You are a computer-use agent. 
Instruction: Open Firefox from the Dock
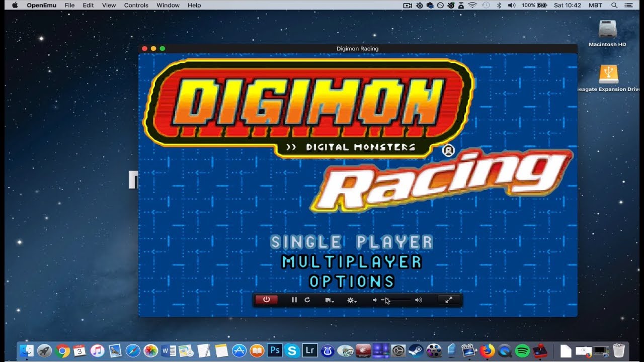click(x=487, y=350)
